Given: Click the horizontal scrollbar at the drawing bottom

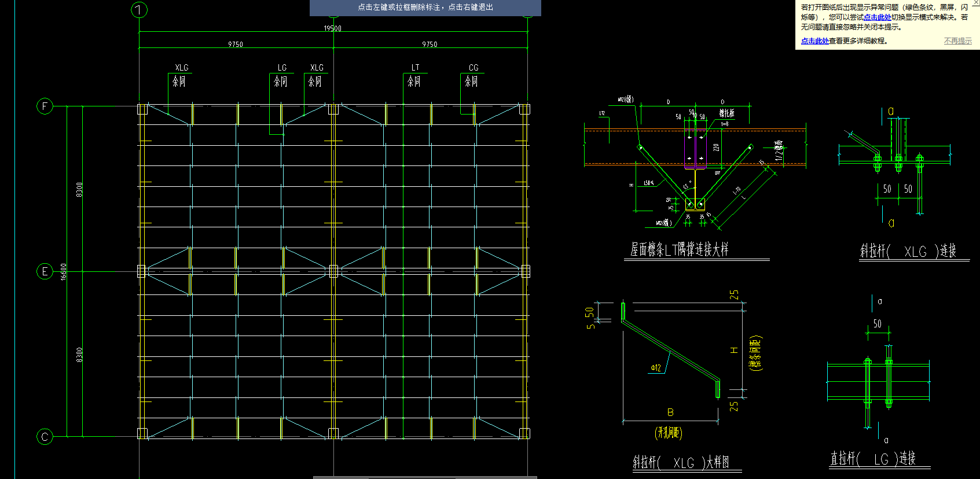Looking at the screenshot, I should 425,477.
